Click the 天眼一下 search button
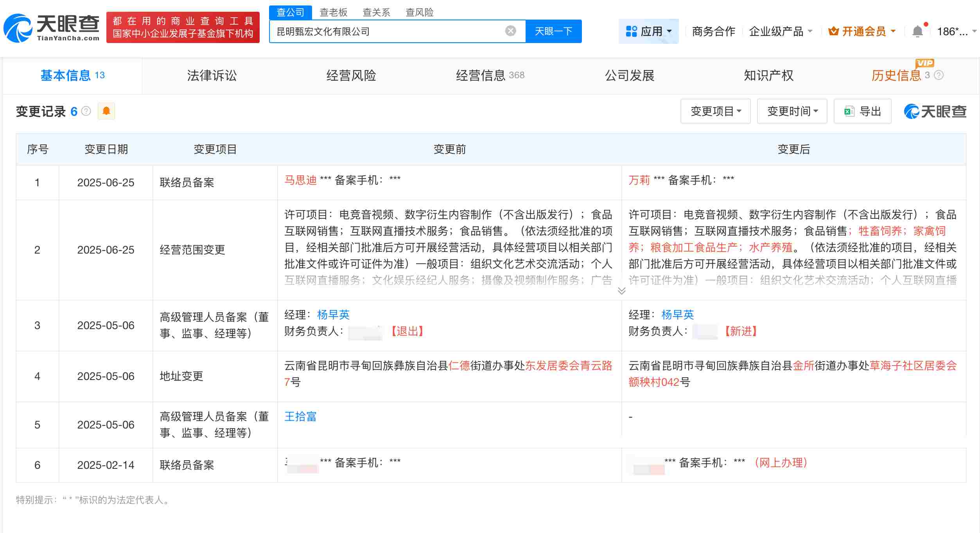The image size is (980, 533). pyautogui.click(x=554, y=31)
